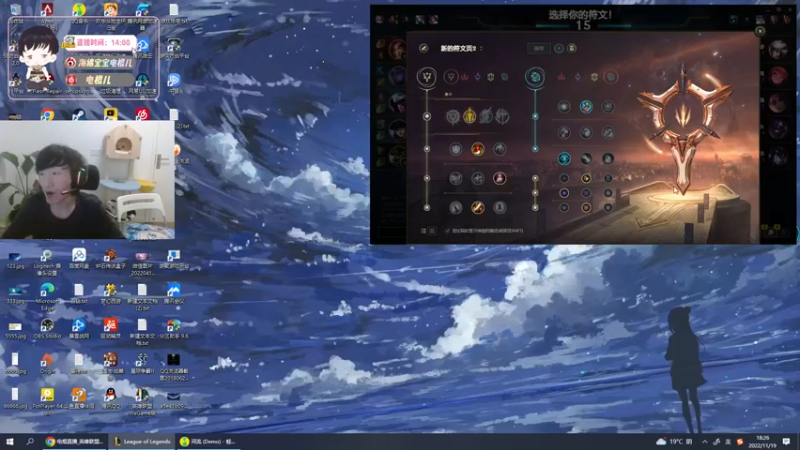Pick Legend: Alacrity rune

(x=456, y=178)
